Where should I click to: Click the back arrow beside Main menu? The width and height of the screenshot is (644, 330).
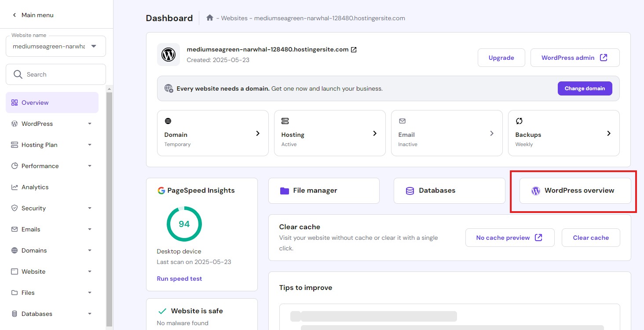[x=14, y=15]
